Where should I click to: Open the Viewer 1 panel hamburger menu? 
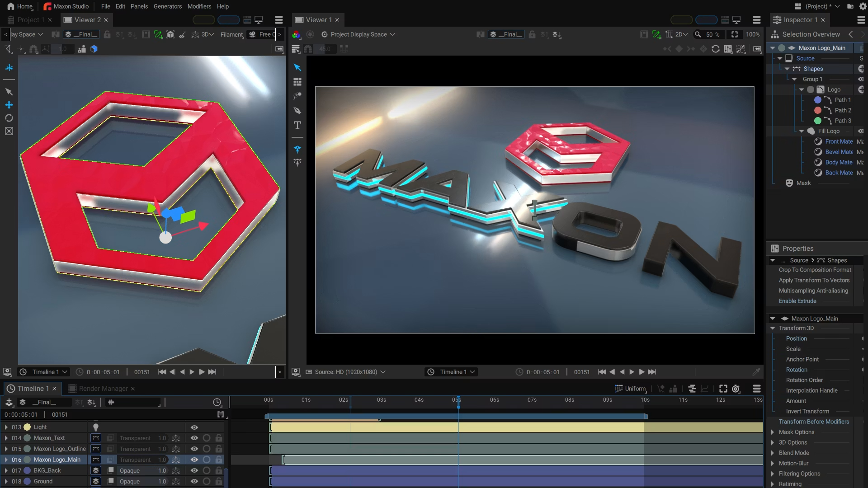[757, 20]
